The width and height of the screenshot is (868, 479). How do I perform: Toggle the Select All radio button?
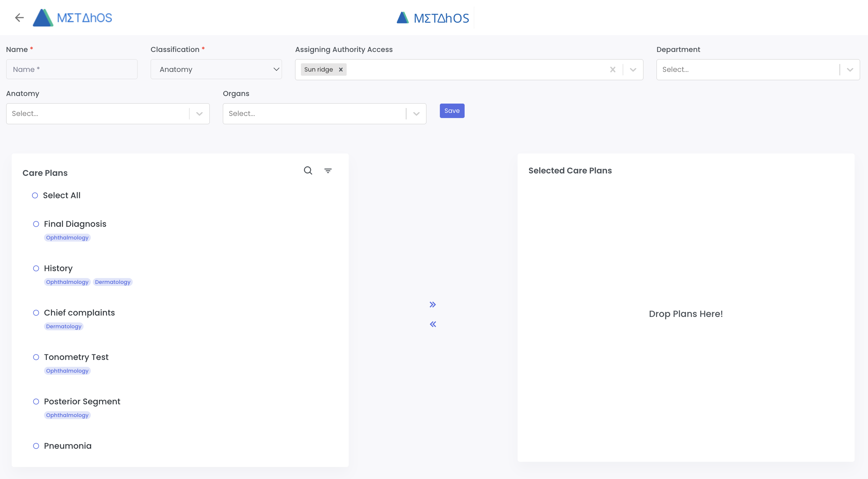pos(35,195)
